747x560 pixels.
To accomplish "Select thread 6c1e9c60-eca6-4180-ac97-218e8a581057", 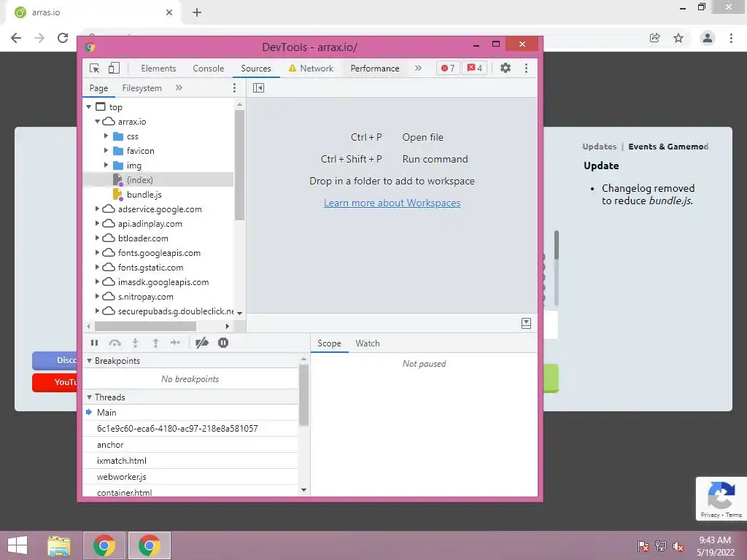I will [190, 429].
